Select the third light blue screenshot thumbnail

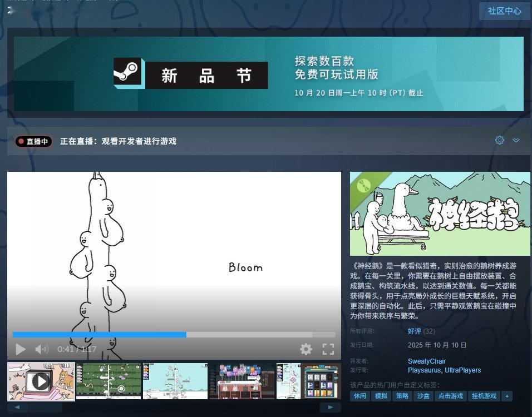tap(175, 381)
